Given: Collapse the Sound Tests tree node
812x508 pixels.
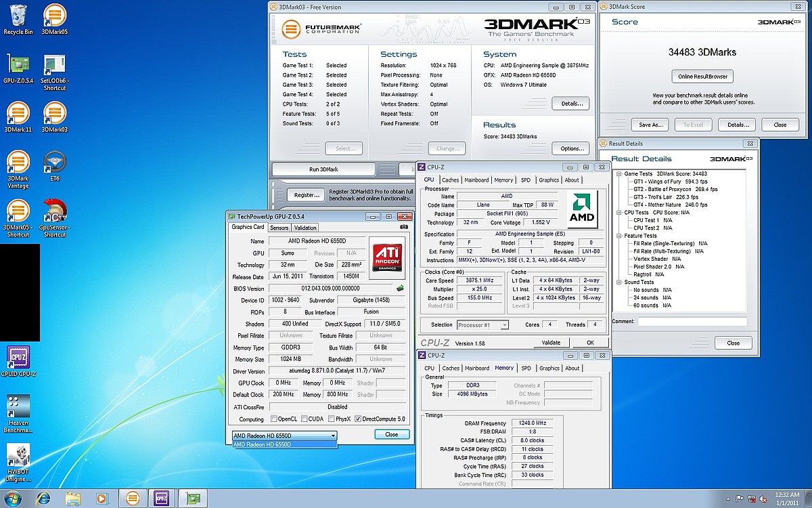Looking at the screenshot, I should point(619,282).
